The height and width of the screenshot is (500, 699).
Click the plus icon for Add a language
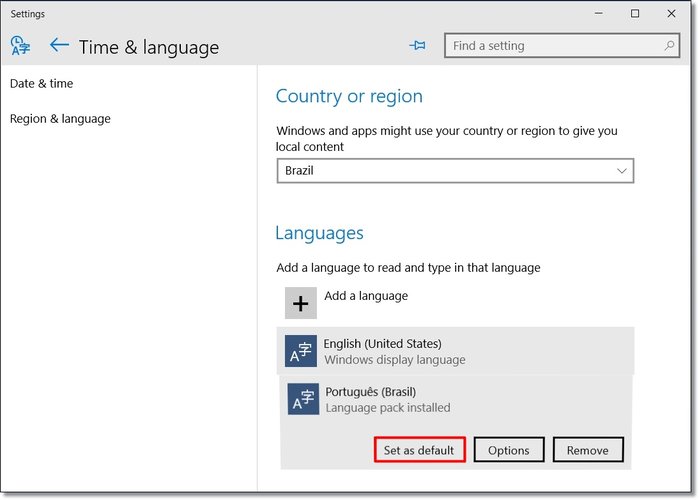(x=301, y=303)
